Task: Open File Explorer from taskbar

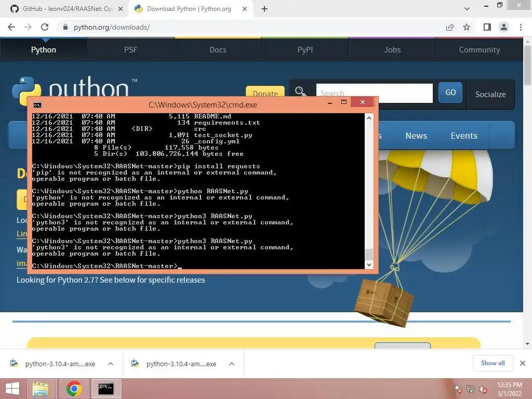Action: click(41, 389)
